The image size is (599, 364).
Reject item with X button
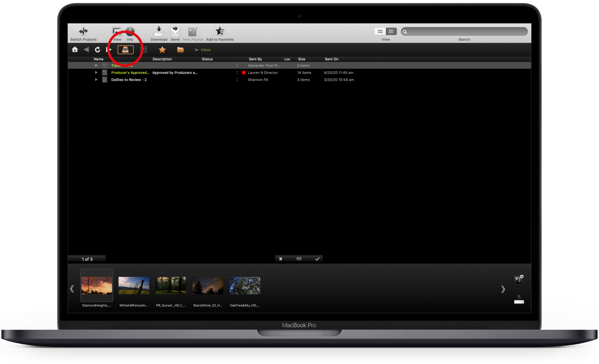coord(281,259)
